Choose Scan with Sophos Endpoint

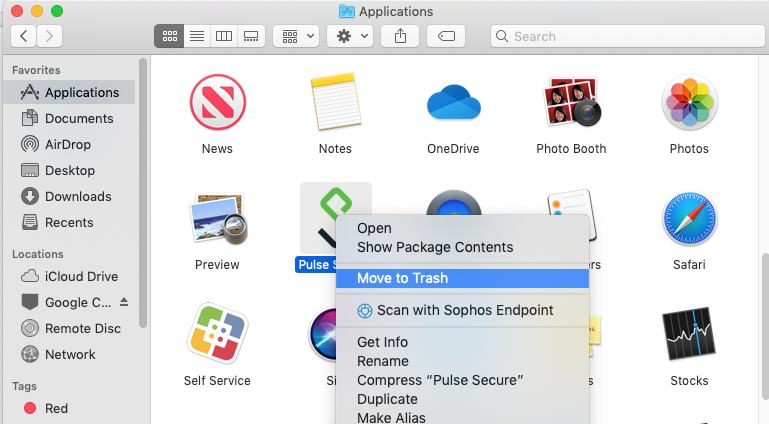pyautogui.click(x=462, y=310)
